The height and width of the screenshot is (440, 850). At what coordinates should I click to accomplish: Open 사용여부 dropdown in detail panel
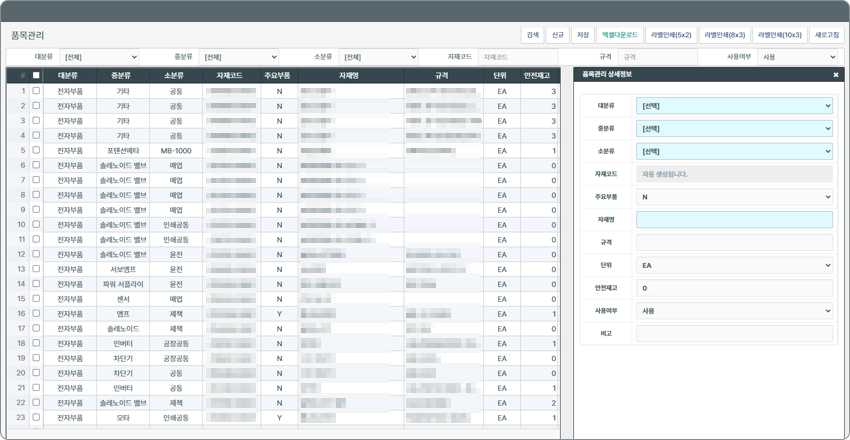735,310
